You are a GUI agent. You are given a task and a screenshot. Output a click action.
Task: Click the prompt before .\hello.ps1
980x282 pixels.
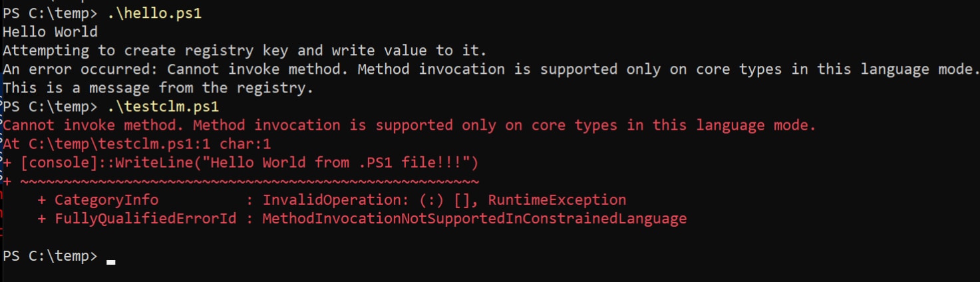point(50,13)
